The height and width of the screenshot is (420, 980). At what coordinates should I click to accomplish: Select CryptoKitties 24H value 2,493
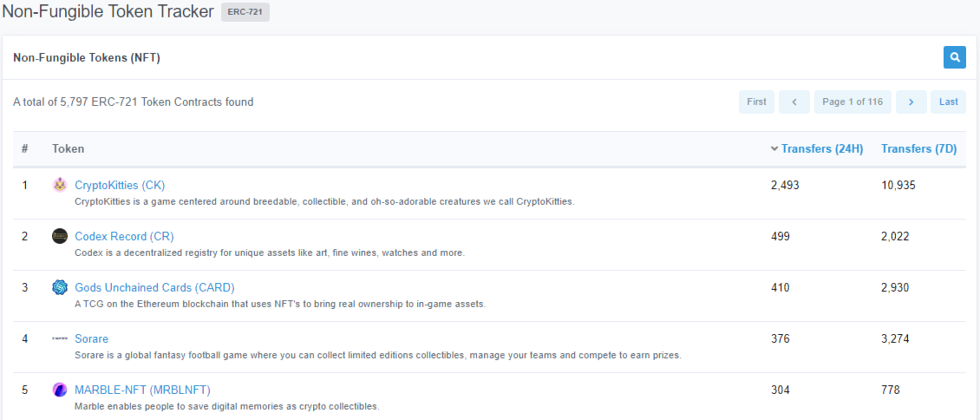tap(785, 185)
